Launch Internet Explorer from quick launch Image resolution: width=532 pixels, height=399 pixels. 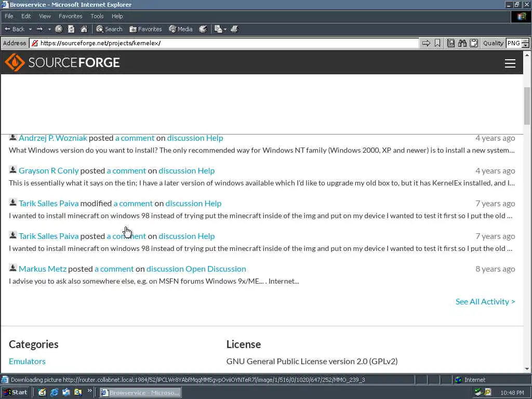[x=54, y=393]
